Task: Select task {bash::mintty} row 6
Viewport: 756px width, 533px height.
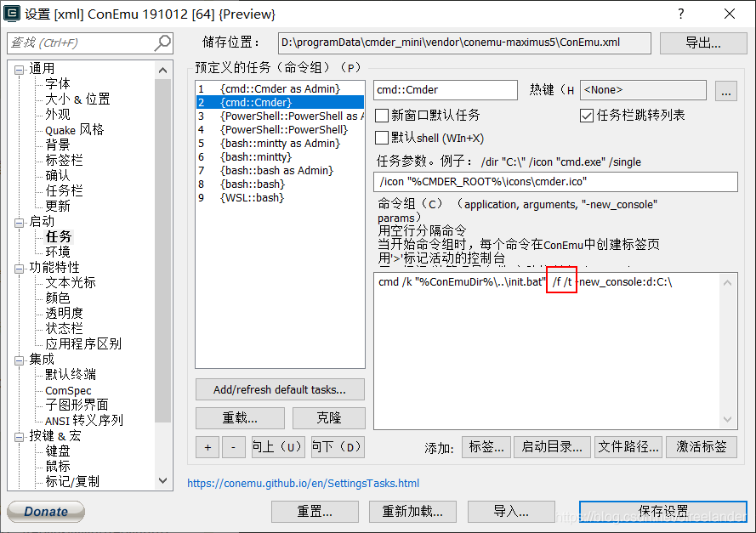Action: click(280, 156)
